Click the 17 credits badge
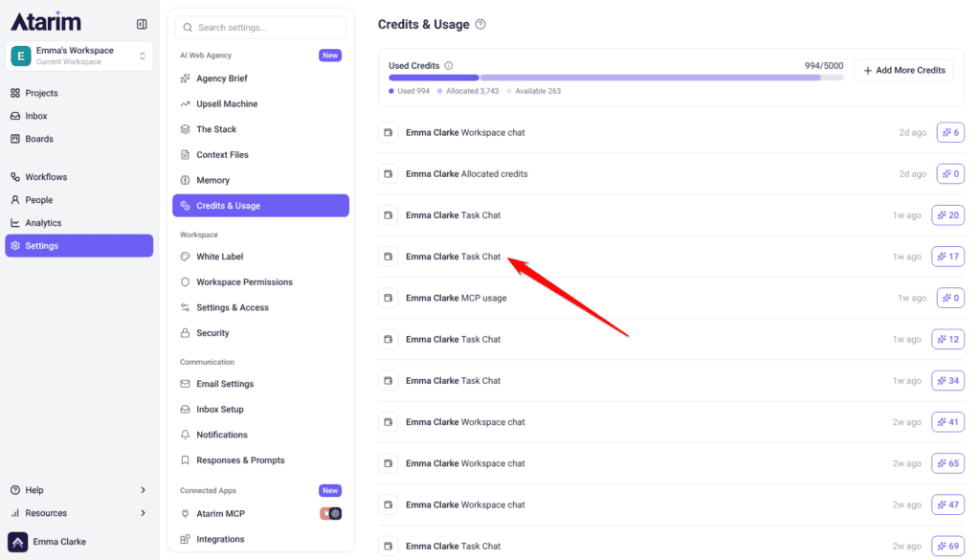Viewport: 980px width, 560px height. click(947, 257)
